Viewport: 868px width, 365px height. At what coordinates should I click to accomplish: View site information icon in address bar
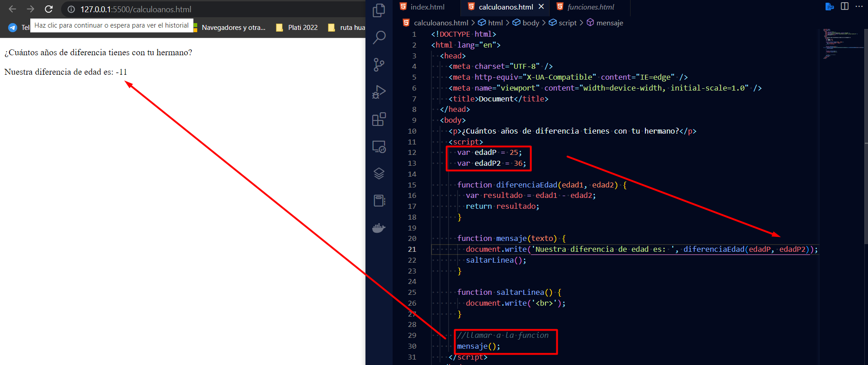pos(71,9)
